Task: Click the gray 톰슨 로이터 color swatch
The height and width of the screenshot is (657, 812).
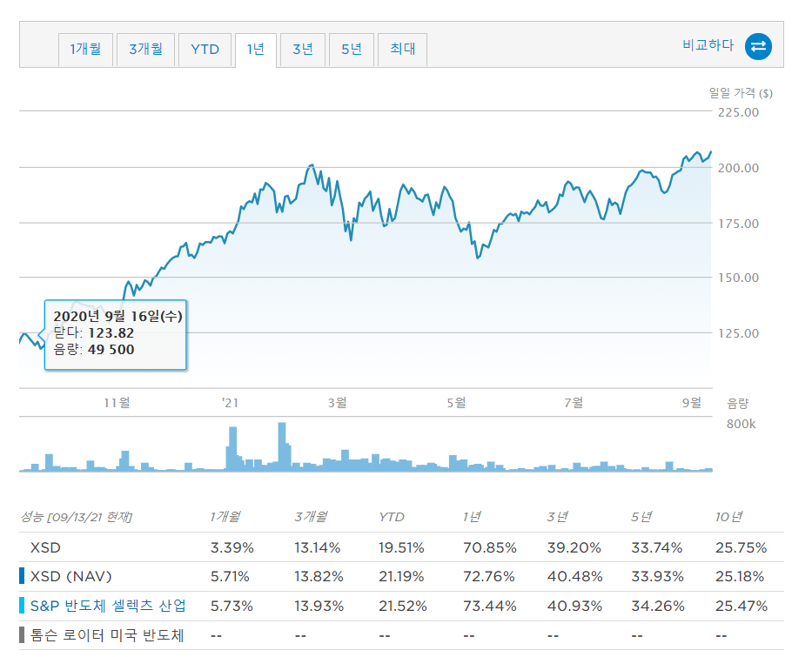Action: [x=22, y=634]
